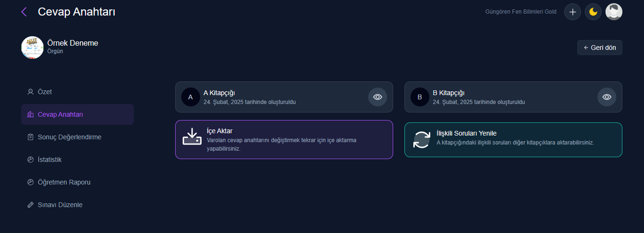View A Kitapçığı with eye icon
The width and height of the screenshot is (644, 233).
coord(378,97)
